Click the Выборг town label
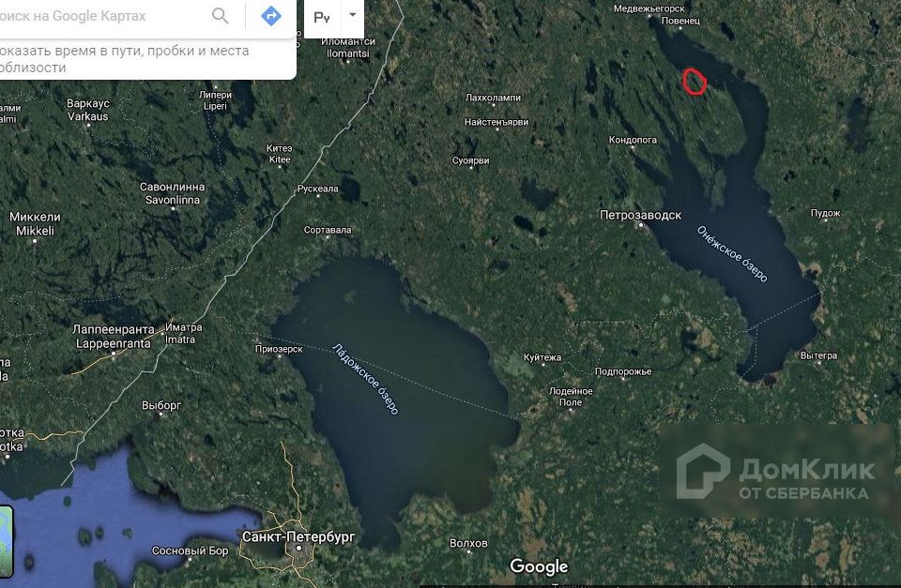Viewport: 901px width, 588px height. [161, 405]
